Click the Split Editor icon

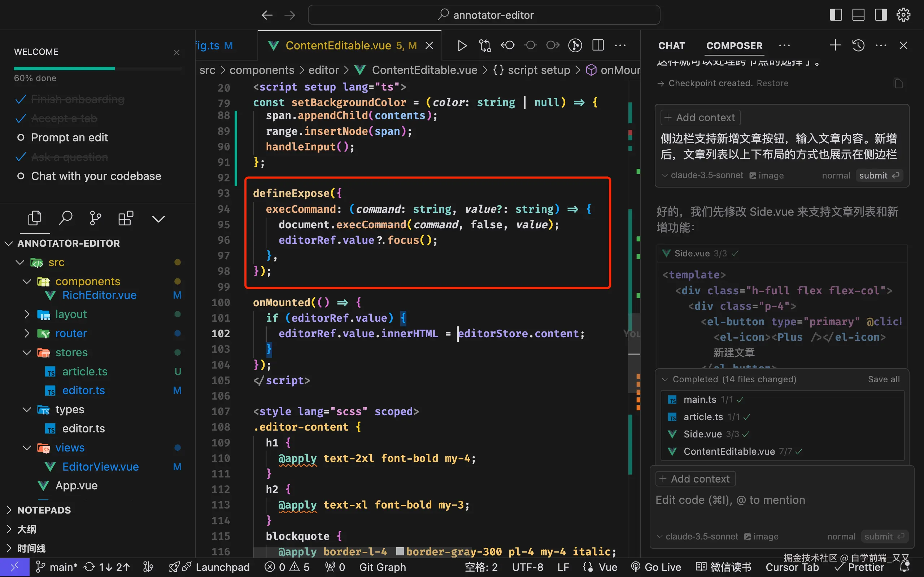[598, 46]
